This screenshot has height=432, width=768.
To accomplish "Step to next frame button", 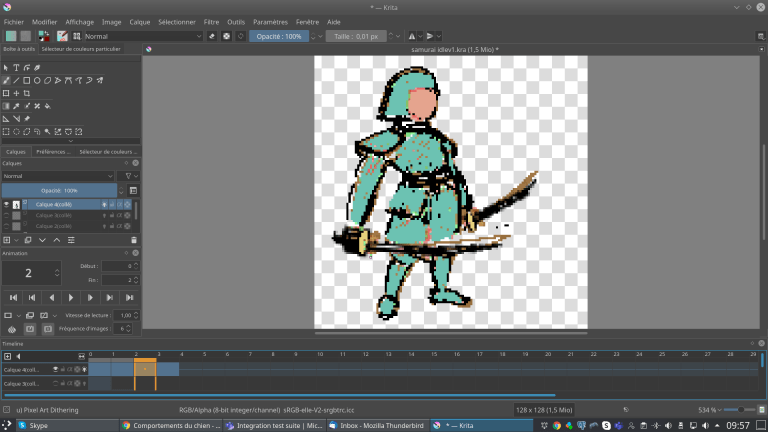I will coord(90,298).
